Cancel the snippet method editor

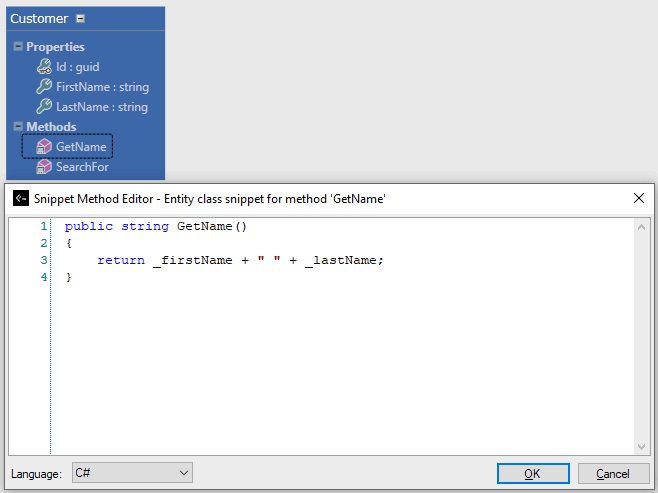point(612,473)
